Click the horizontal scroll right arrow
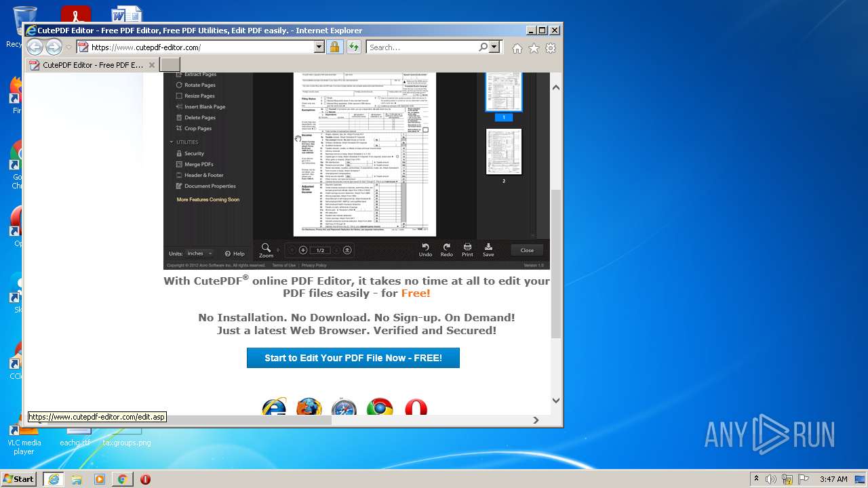868x488 pixels. coord(536,420)
